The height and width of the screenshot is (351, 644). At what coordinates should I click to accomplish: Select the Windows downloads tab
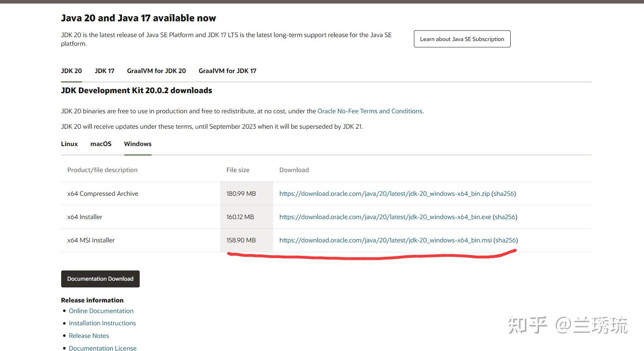click(x=138, y=144)
